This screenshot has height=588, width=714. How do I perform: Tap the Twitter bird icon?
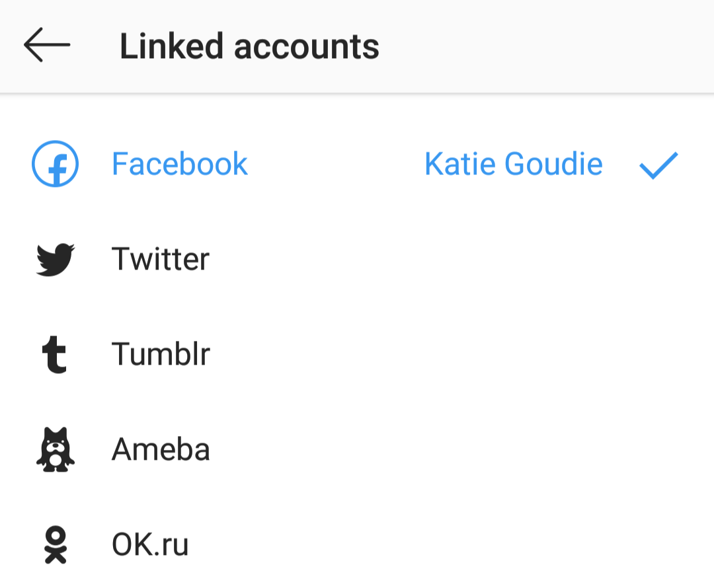pyautogui.click(x=56, y=259)
